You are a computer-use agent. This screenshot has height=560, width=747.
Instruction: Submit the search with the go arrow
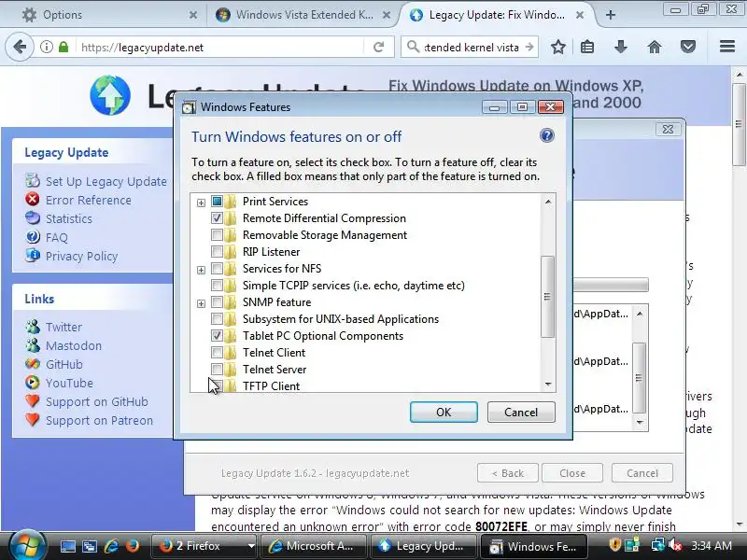(529, 48)
